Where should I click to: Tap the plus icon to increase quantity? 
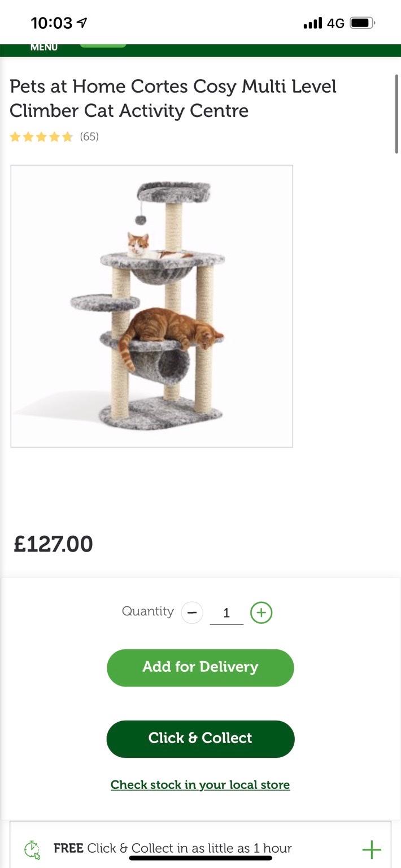point(261,612)
